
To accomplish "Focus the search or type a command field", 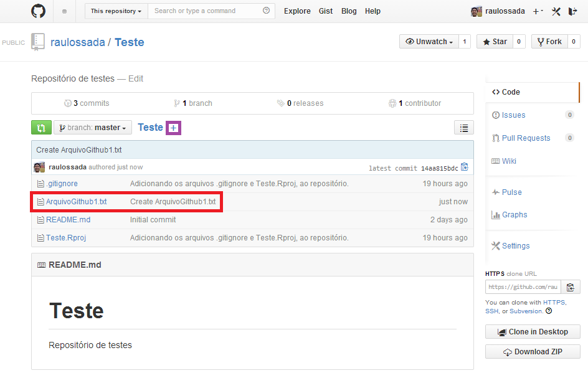I will tap(212, 11).
